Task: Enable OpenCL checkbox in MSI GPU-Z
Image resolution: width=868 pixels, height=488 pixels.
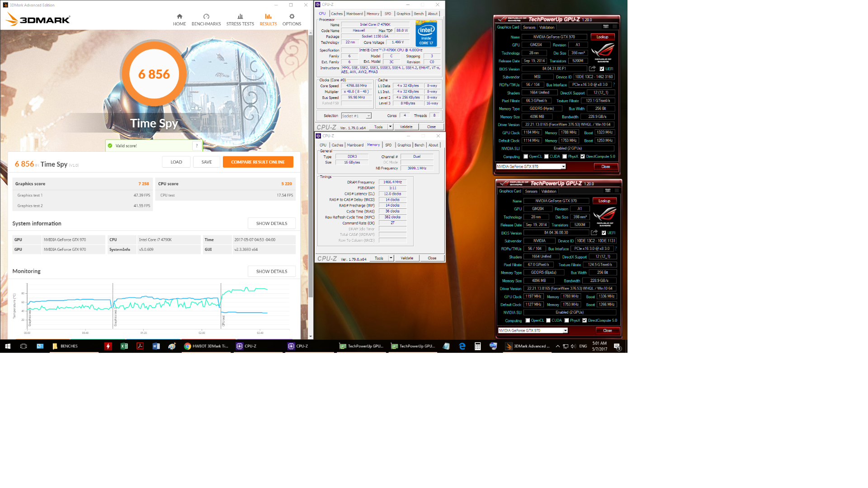Action: 526,156
